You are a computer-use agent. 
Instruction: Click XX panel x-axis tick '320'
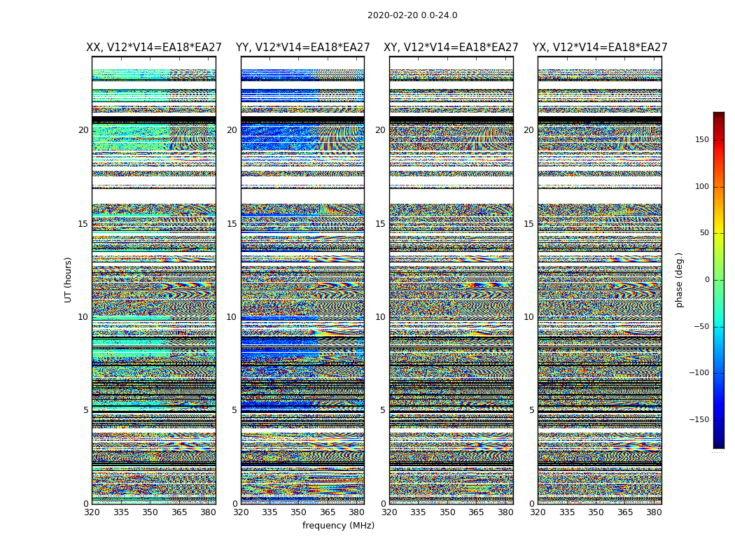tap(92, 512)
